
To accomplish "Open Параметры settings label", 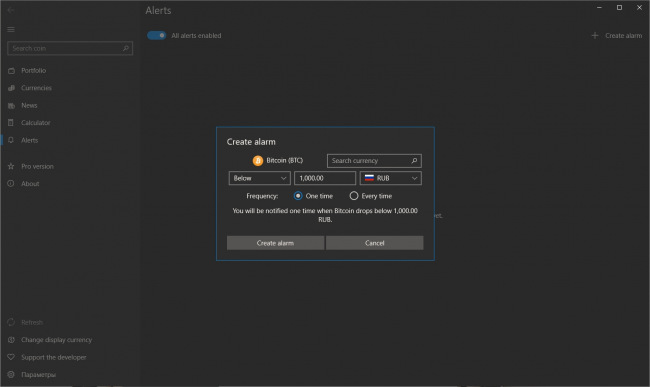I will pyautogui.click(x=39, y=375).
